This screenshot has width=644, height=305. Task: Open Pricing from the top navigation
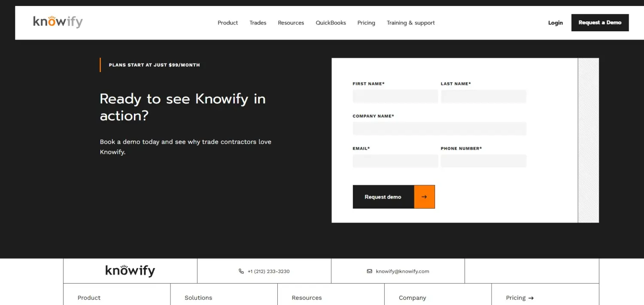tap(366, 23)
